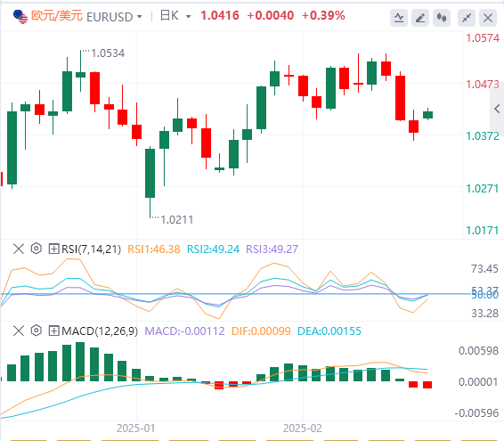Screen dimensions: 504x441
Task: Click the latest green candlestick
Action: [427, 115]
